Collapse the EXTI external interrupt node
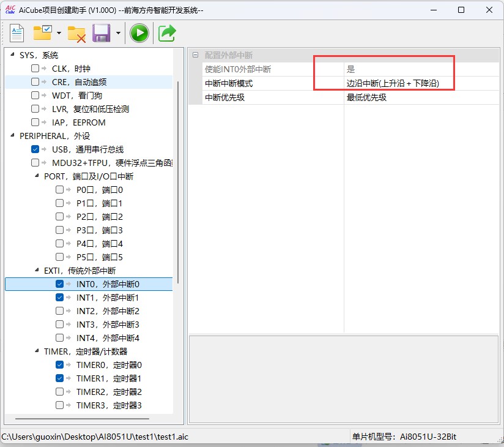 click(x=37, y=270)
